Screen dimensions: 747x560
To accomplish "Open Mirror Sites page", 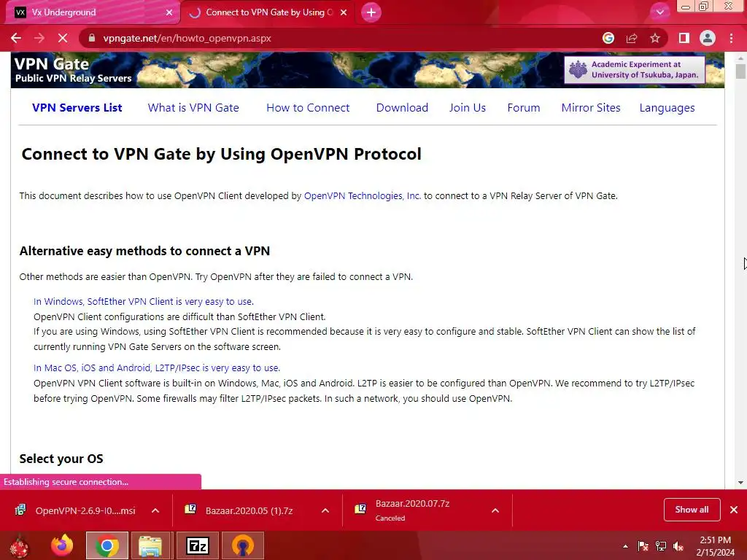I will pyautogui.click(x=591, y=108).
